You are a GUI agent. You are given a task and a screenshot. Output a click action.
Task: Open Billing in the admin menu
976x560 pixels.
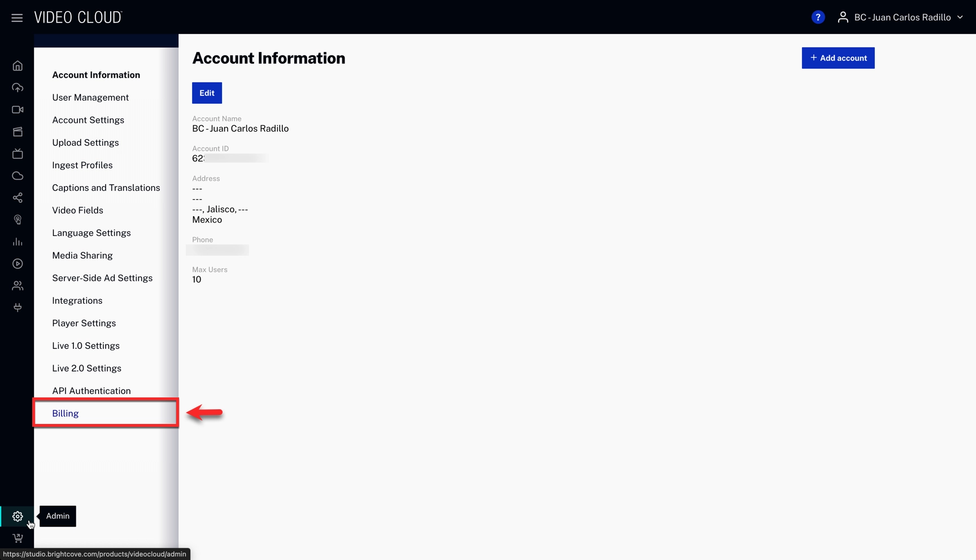pos(66,413)
